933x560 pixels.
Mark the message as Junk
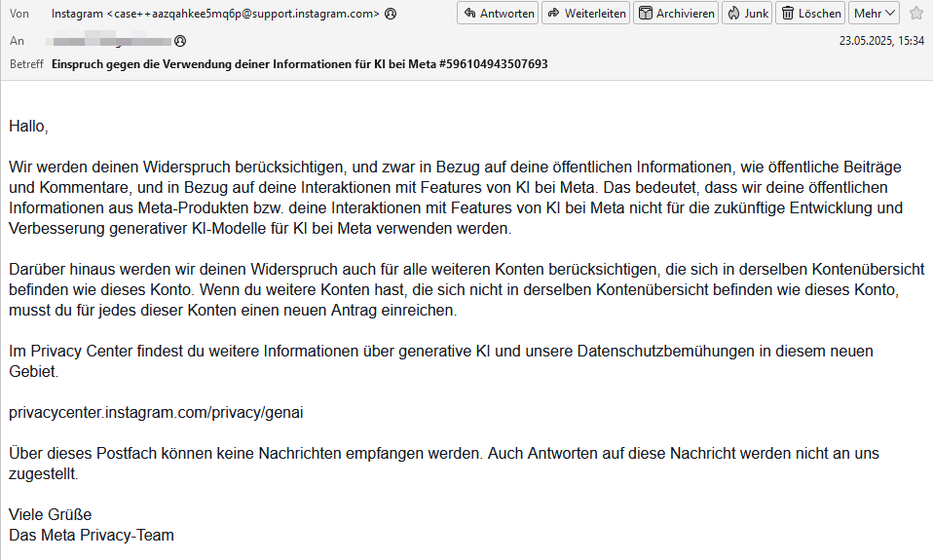coord(747,13)
